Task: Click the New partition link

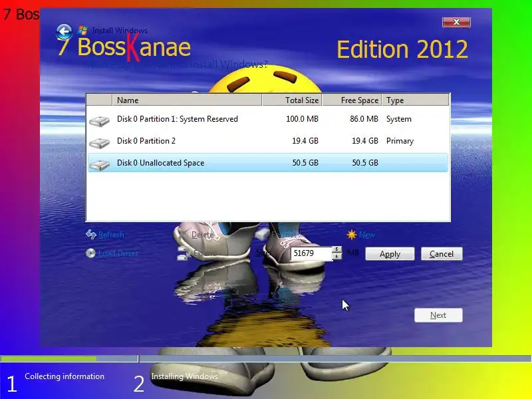Action: [x=367, y=235]
